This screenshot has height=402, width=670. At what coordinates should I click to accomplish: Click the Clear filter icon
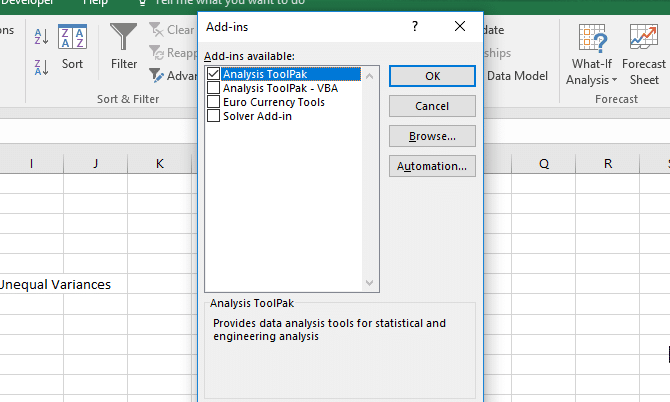pyautogui.click(x=156, y=29)
